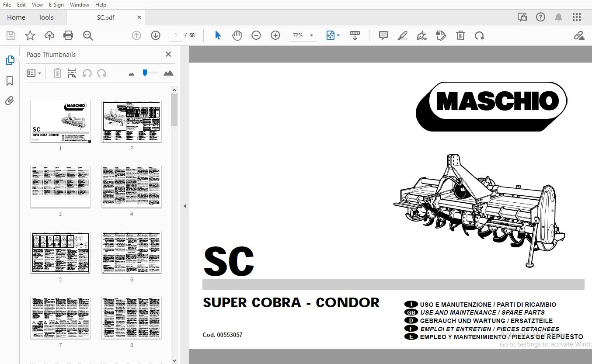Print the document

(x=68, y=35)
